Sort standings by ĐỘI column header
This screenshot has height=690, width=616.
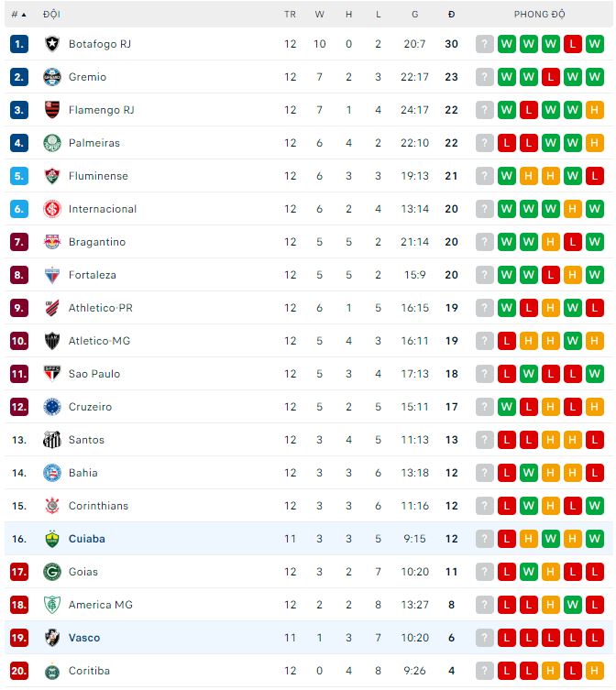pyautogui.click(x=51, y=15)
